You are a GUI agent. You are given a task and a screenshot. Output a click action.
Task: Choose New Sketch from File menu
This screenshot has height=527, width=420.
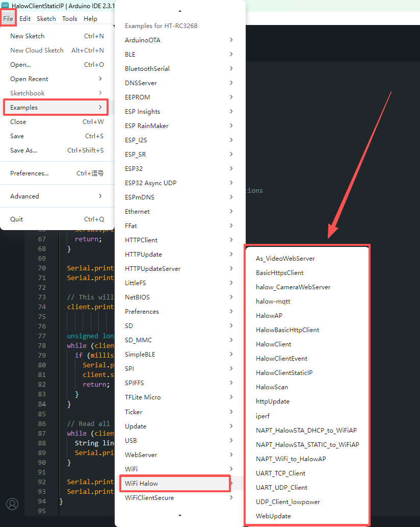[57, 36]
